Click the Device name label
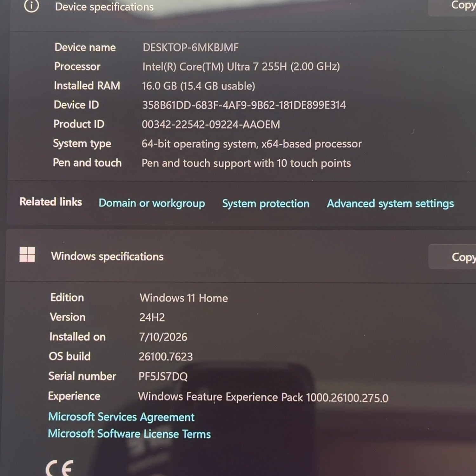The image size is (476, 476). click(85, 47)
